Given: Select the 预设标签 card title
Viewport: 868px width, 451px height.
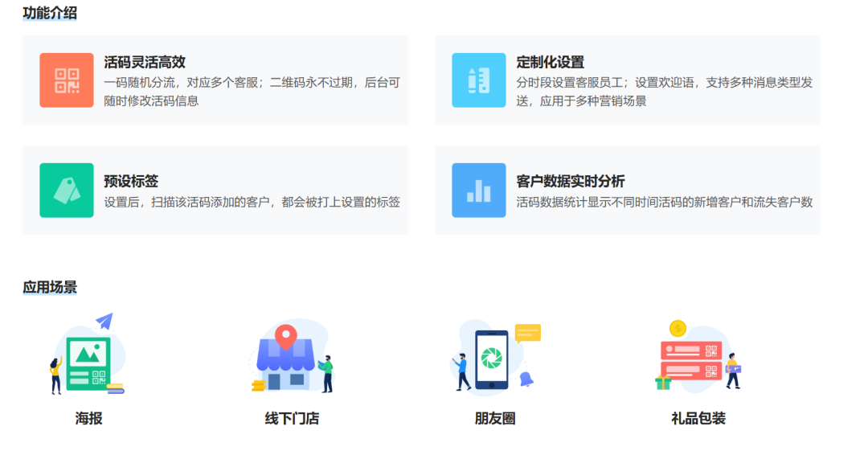Looking at the screenshot, I should pos(131,181).
